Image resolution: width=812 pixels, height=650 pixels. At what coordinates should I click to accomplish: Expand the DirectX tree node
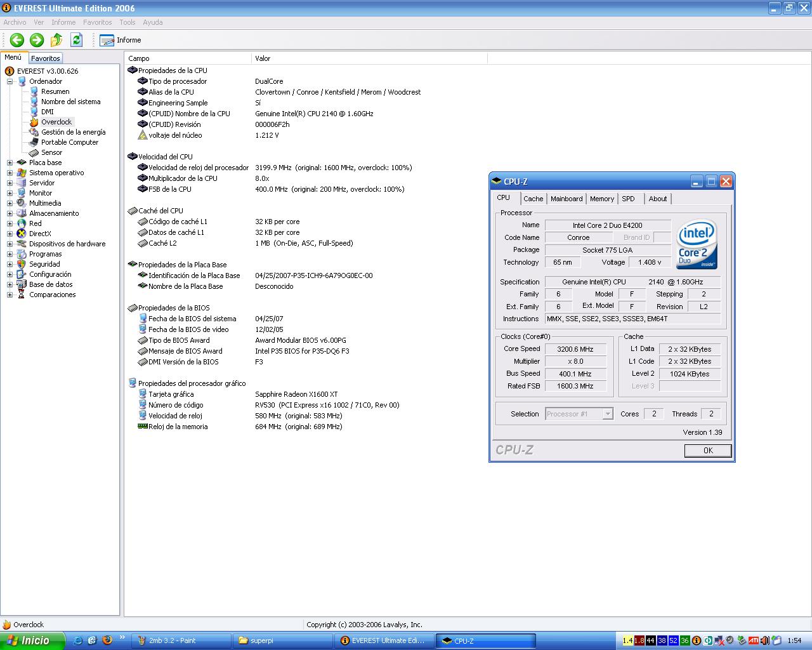tap(10, 234)
